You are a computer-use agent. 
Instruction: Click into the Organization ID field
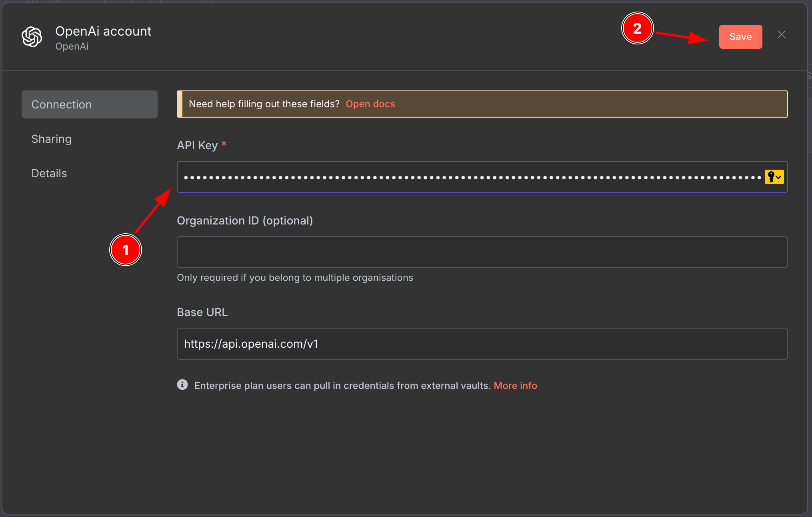coord(482,252)
